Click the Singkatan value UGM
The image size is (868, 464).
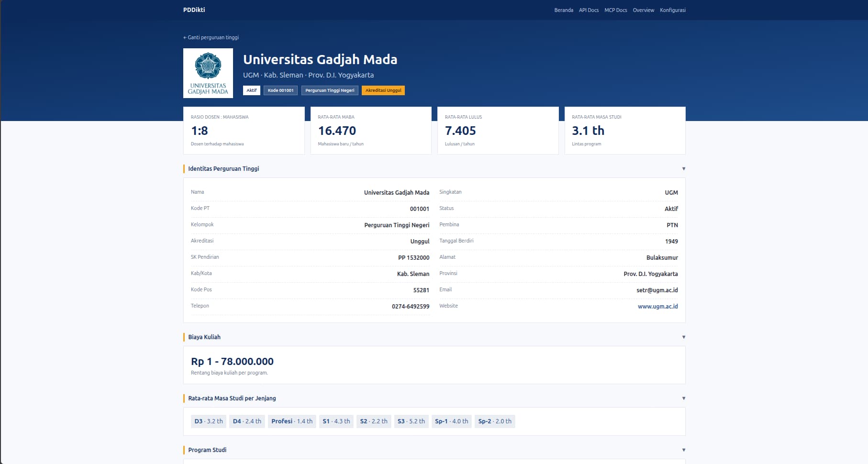pyautogui.click(x=671, y=193)
